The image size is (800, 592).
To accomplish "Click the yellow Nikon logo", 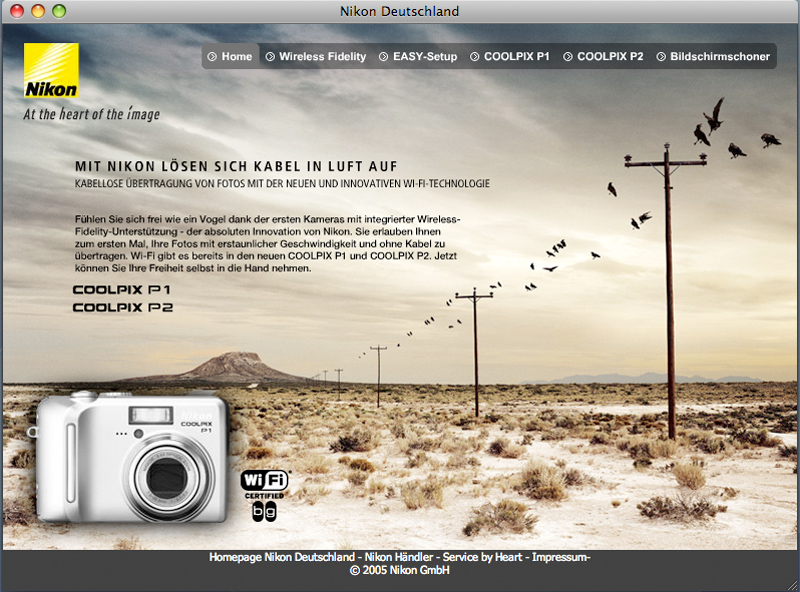I will click(51, 70).
